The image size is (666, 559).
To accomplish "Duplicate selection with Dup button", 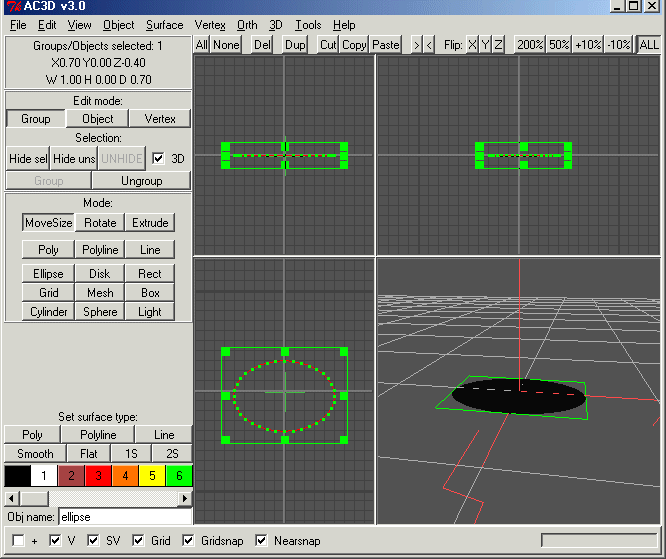I will 295,45.
